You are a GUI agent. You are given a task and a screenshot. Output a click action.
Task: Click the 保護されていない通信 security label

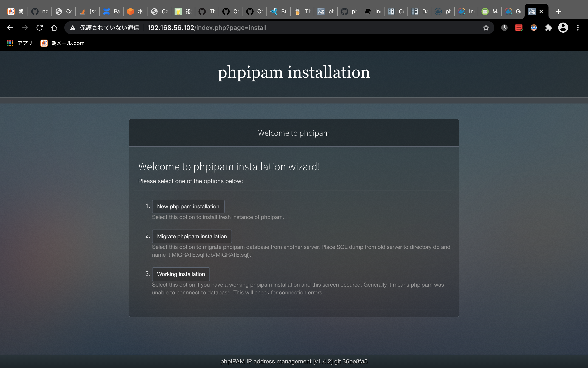coord(109,28)
